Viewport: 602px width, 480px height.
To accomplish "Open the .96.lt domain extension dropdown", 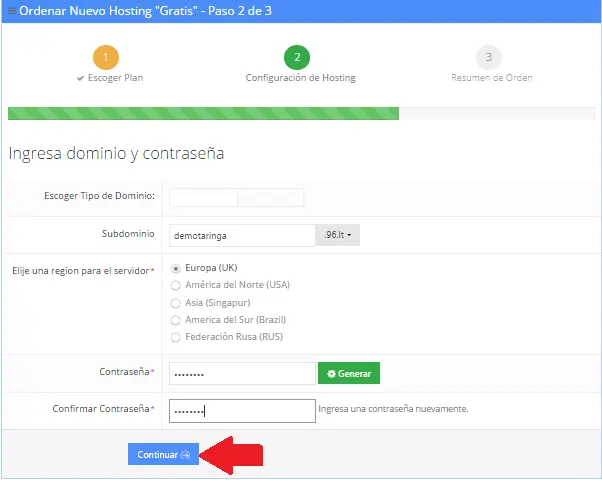I will tap(337, 235).
